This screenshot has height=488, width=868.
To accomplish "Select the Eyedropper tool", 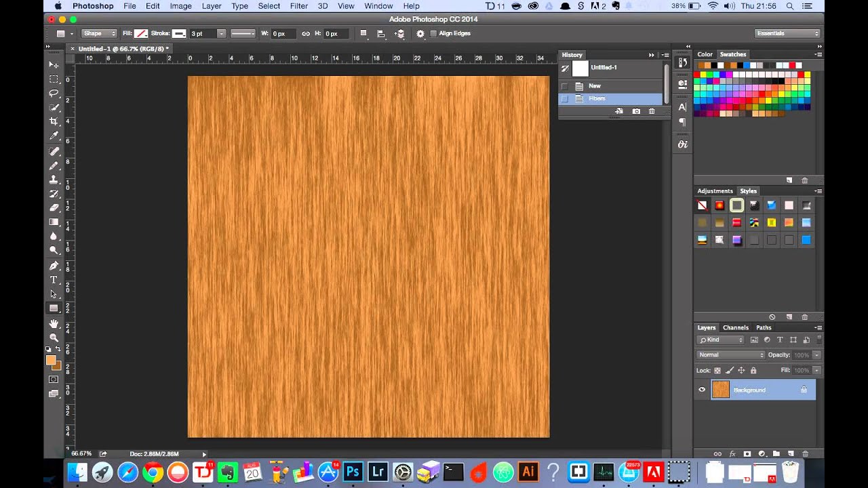I will [54, 136].
